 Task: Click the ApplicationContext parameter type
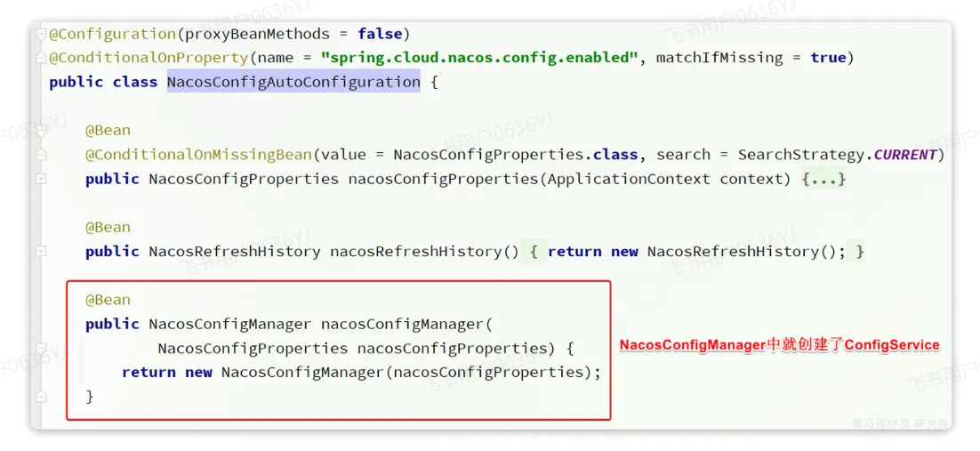629,180
